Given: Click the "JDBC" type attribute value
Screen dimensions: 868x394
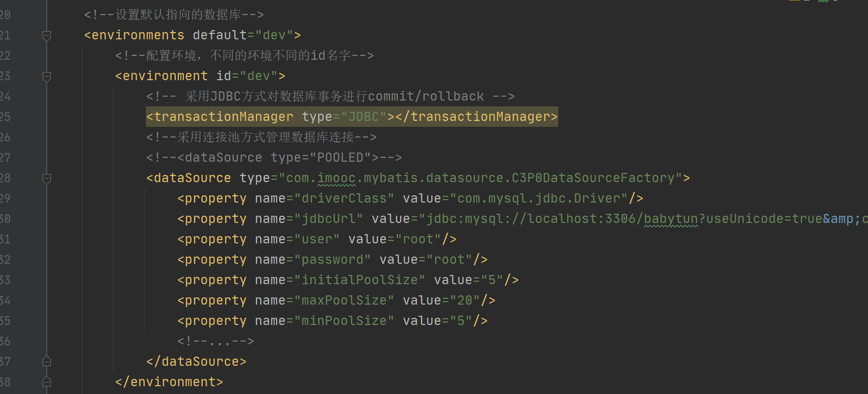Looking at the screenshot, I should coord(363,117).
